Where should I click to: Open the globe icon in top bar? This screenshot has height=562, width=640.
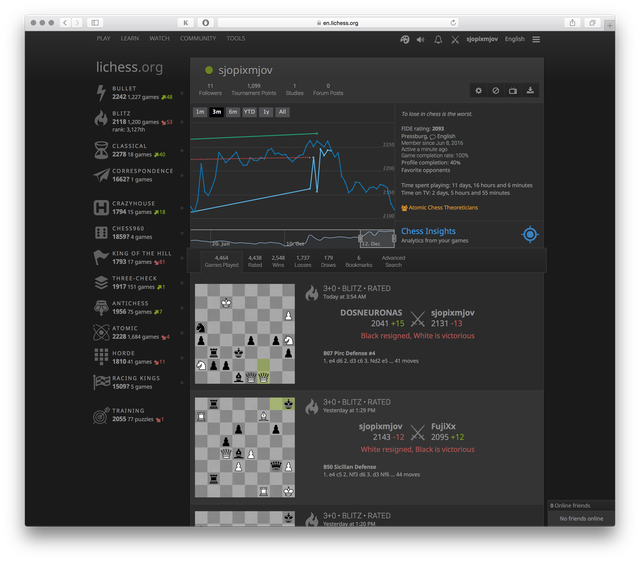click(x=404, y=40)
